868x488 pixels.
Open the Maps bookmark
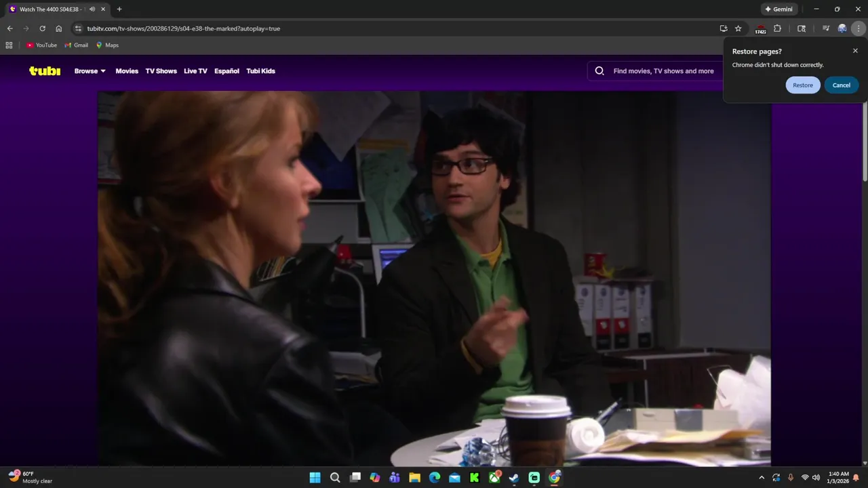(107, 45)
